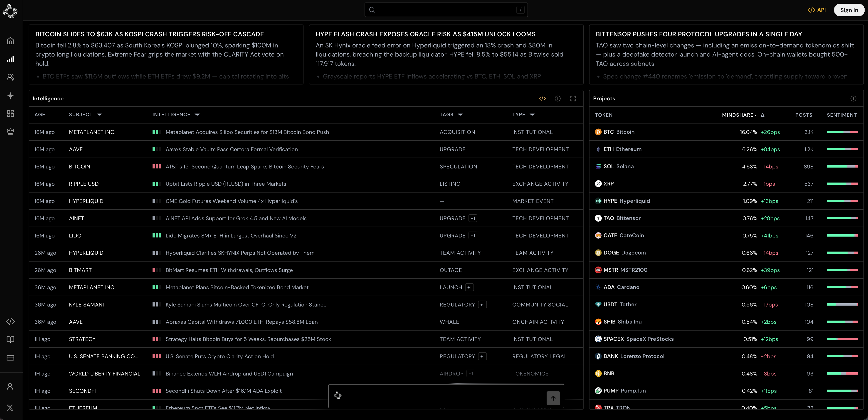Image resolution: width=868 pixels, height=420 pixels.
Task: Expand +1 tag on the Lido row
Action: coord(473,236)
